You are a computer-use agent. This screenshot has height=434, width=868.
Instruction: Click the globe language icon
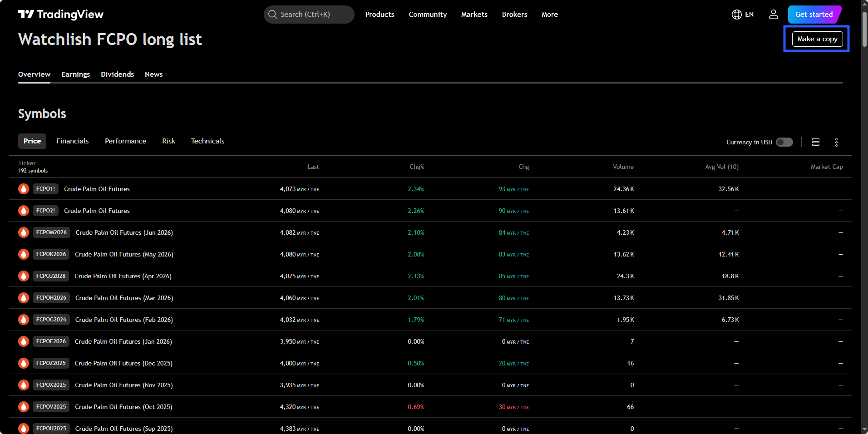click(x=736, y=15)
